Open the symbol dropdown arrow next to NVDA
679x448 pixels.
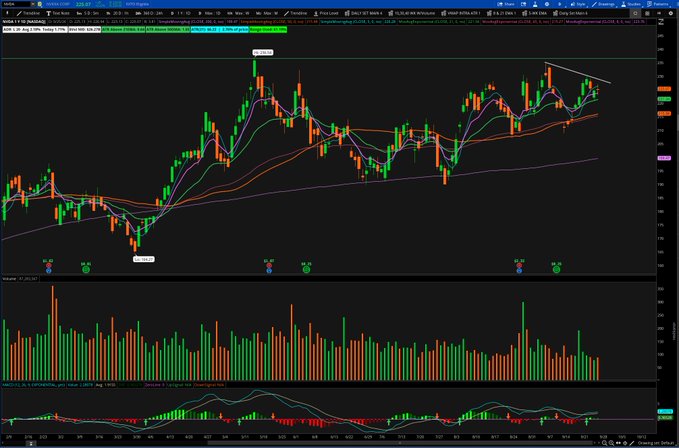point(33,4)
